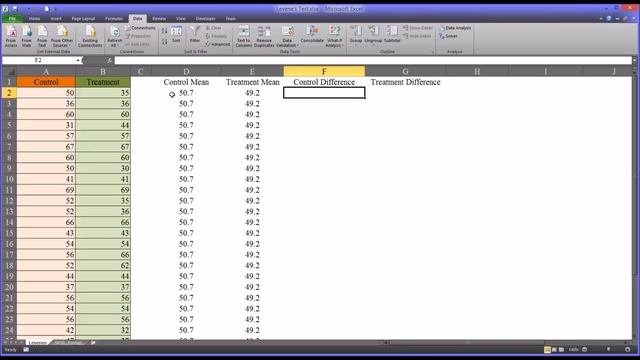Click the Solver button
The image size is (640, 360).
pyautogui.click(x=448, y=36)
